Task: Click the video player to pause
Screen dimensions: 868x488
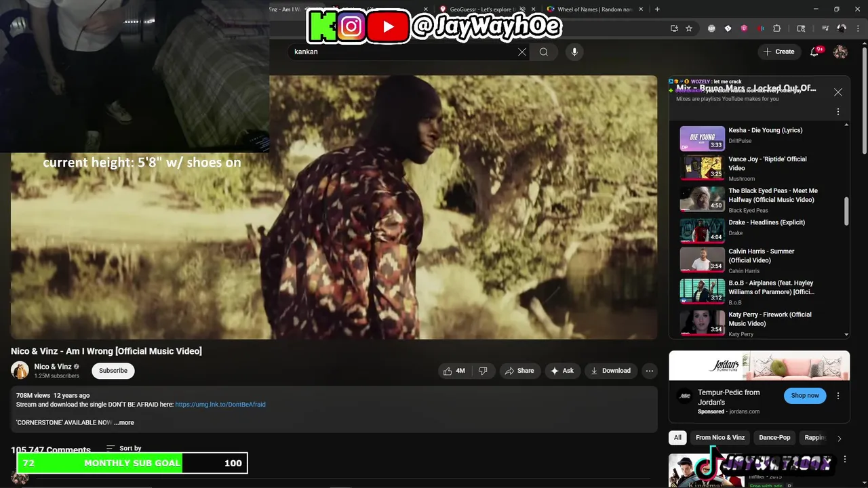Action: tap(334, 207)
